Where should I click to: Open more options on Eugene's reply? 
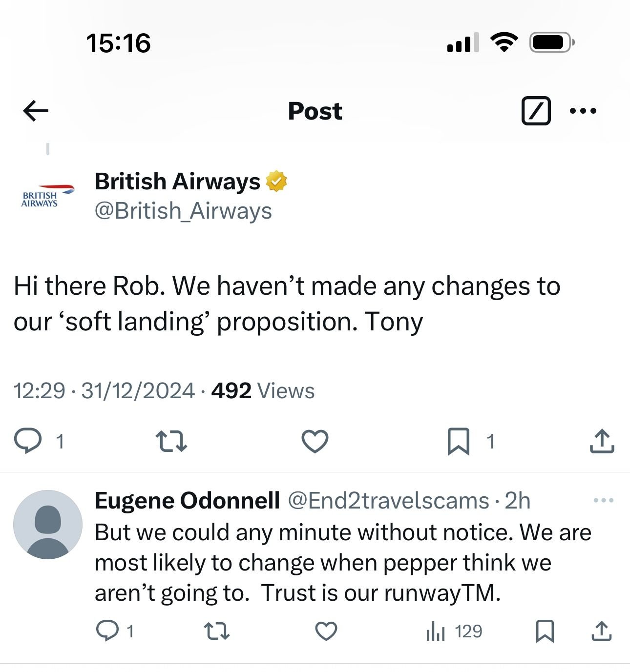(603, 501)
